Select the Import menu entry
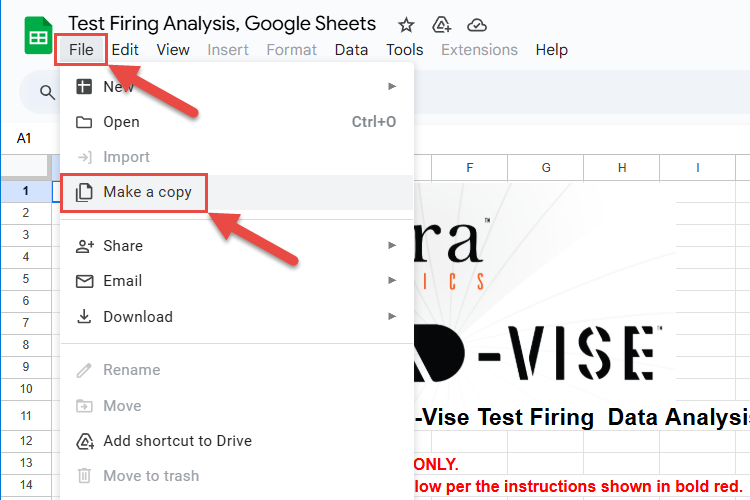 coord(236,157)
